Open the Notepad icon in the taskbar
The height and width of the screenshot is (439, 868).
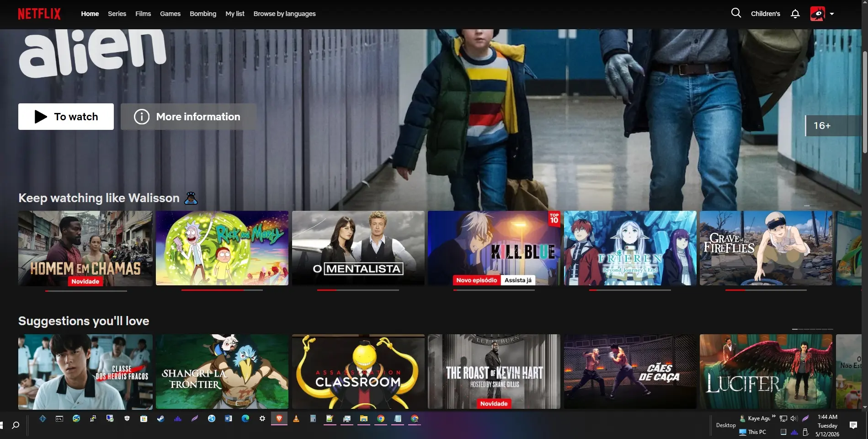[397, 418]
